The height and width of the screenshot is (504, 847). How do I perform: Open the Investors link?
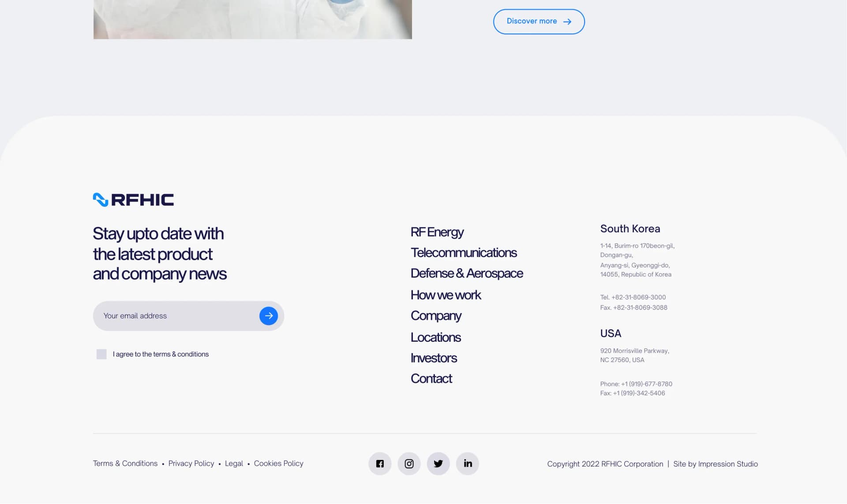tap(434, 358)
